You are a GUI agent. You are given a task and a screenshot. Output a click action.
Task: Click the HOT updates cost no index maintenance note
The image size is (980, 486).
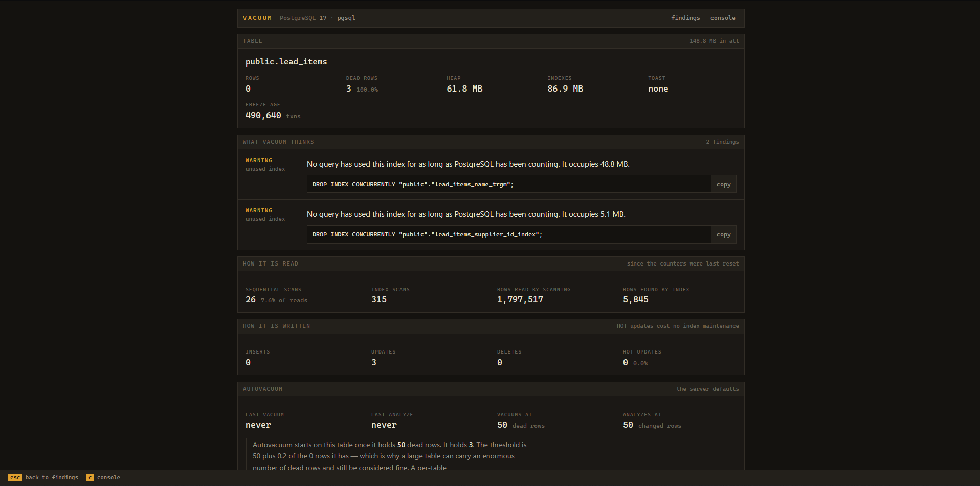[x=678, y=326]
